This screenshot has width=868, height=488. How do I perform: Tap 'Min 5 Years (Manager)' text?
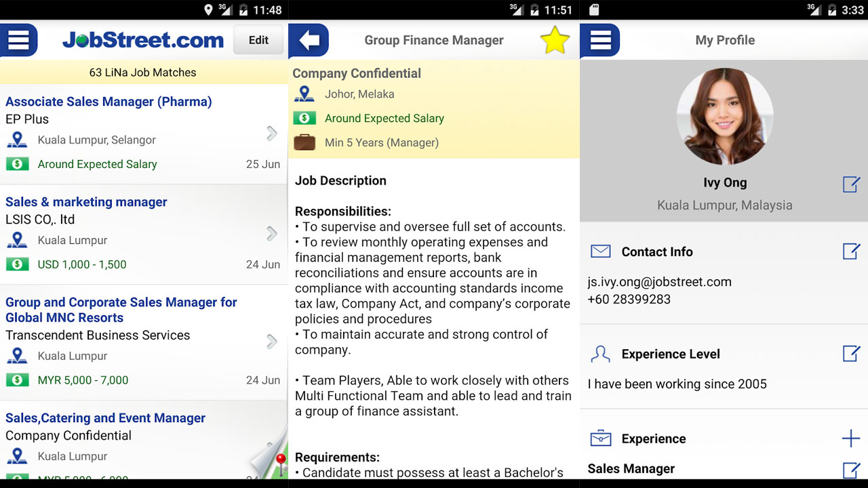point(382,143)
